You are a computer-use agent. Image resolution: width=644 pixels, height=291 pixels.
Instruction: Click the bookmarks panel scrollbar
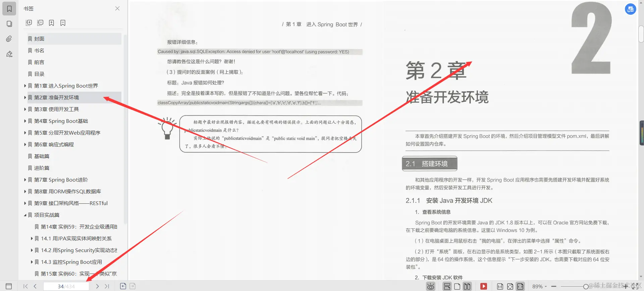pos(126,129)
